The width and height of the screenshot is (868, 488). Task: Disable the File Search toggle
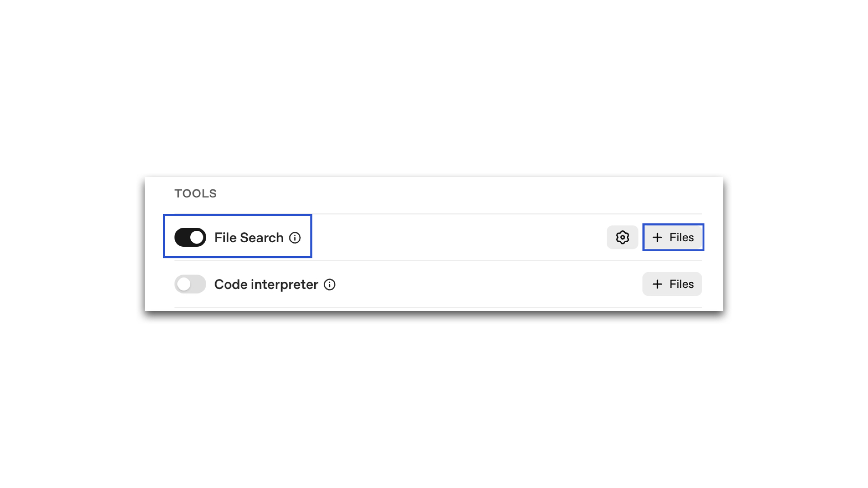tap(190, 237)
